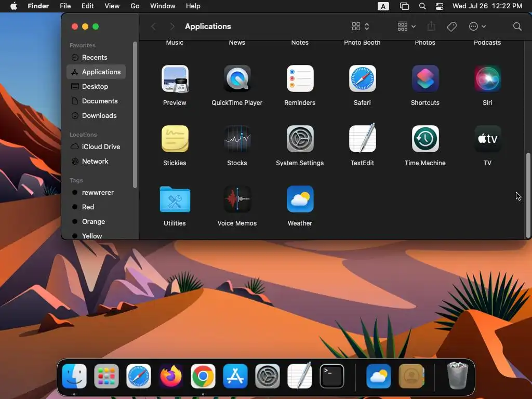Open the Apple menu

(x=14, y=6)
